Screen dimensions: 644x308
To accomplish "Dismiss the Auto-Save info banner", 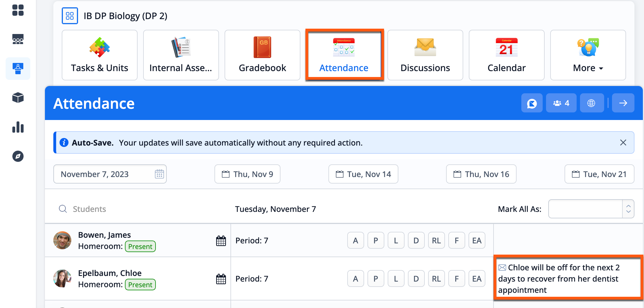I will coord(623,142).
